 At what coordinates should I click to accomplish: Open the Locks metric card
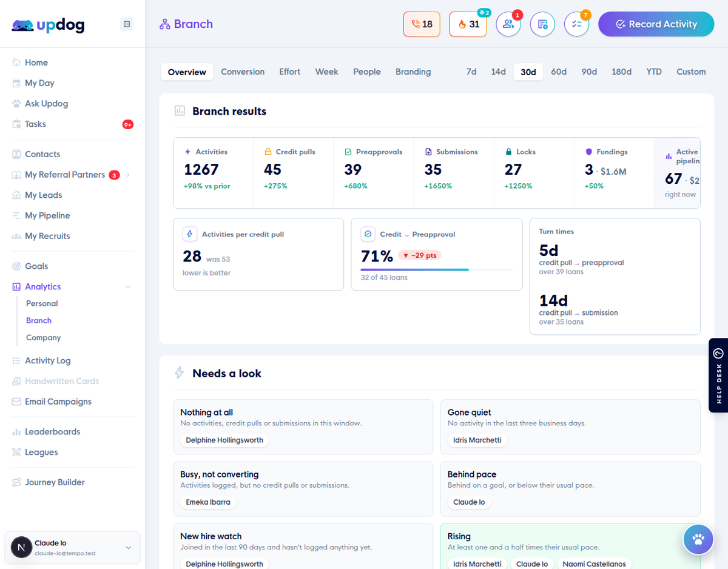[534, 173]
